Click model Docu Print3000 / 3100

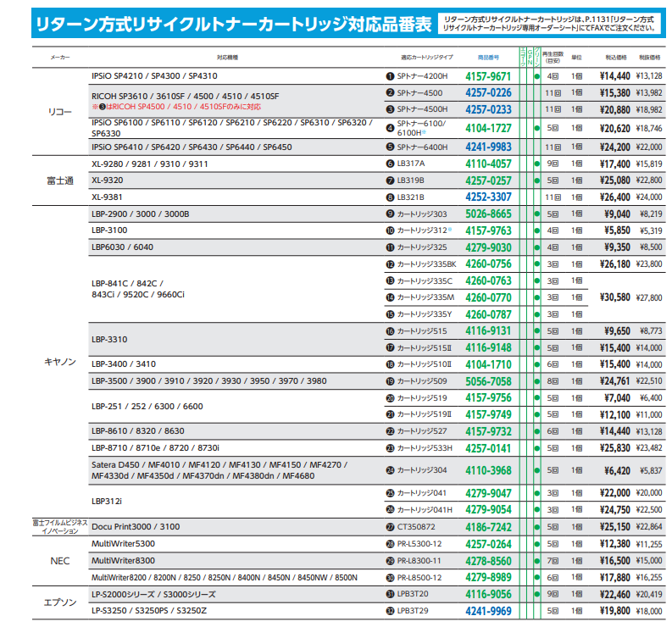[x=136, y=527]
